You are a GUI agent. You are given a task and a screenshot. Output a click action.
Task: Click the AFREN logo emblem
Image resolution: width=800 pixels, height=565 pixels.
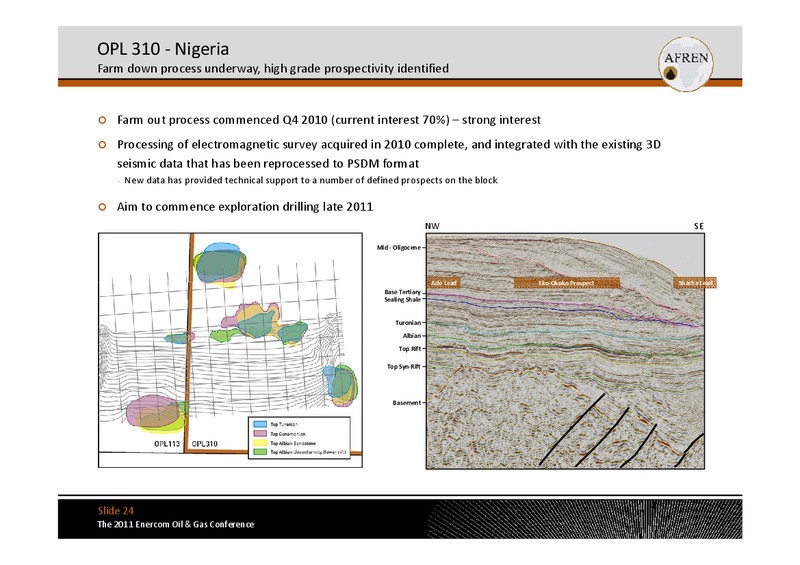coord(685,64)
